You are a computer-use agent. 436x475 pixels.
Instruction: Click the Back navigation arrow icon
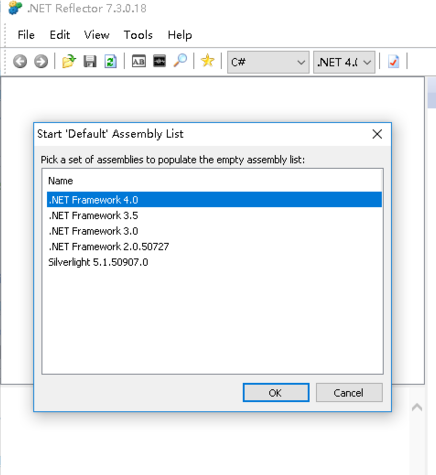[x=20, y=62]
